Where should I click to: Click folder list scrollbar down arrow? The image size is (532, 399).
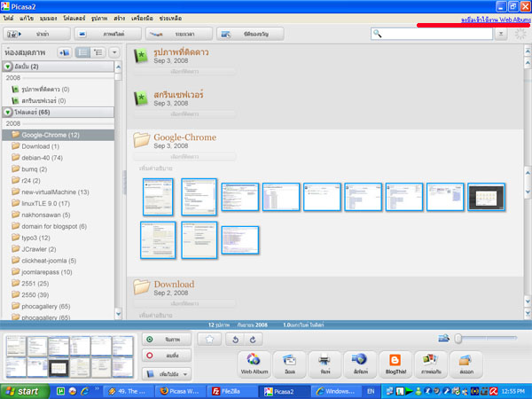pyautogui.click(x=118, y=314)
